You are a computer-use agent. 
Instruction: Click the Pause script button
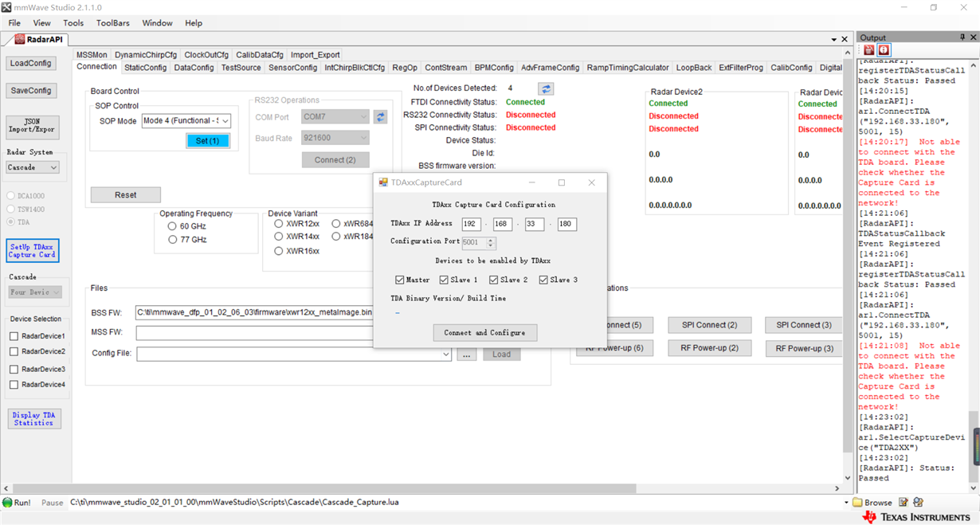(x=52, y=503)
